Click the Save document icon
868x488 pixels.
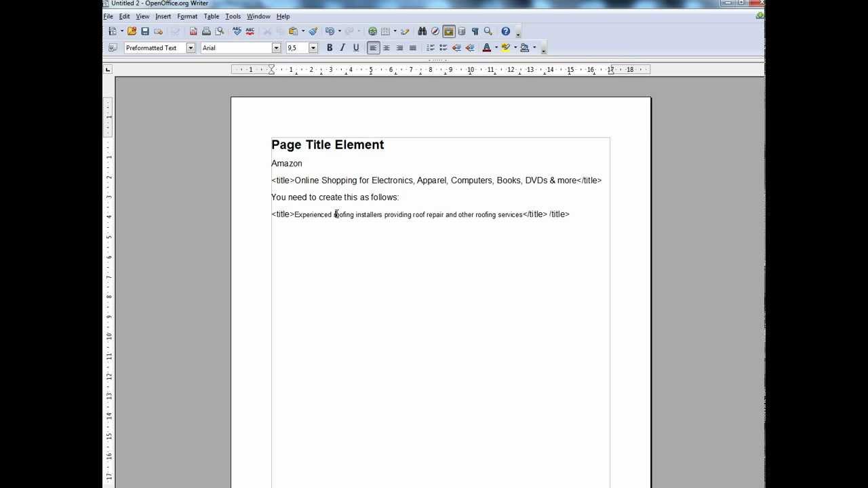click(145, 31)
